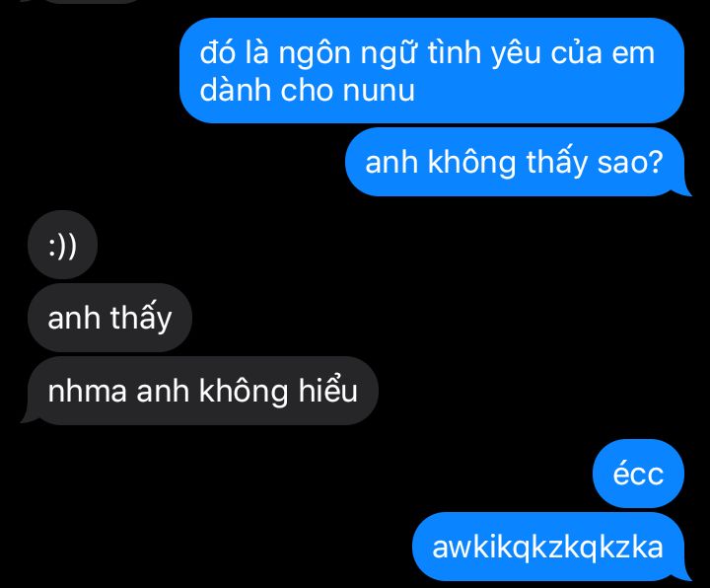Tap the gray ":))" message bubble
Screen dimensions: 710x588
(x=62, y=245)
